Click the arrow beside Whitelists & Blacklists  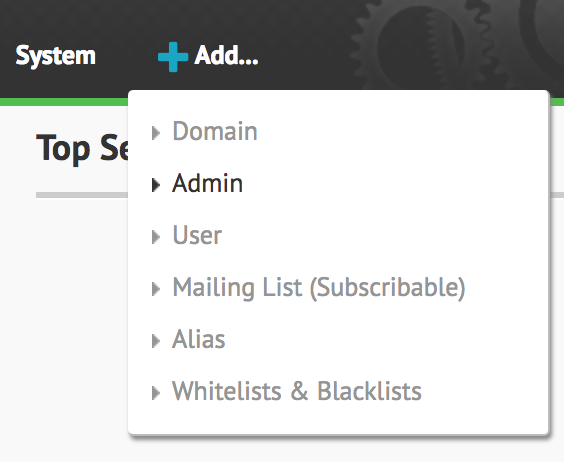coord(156,393)
